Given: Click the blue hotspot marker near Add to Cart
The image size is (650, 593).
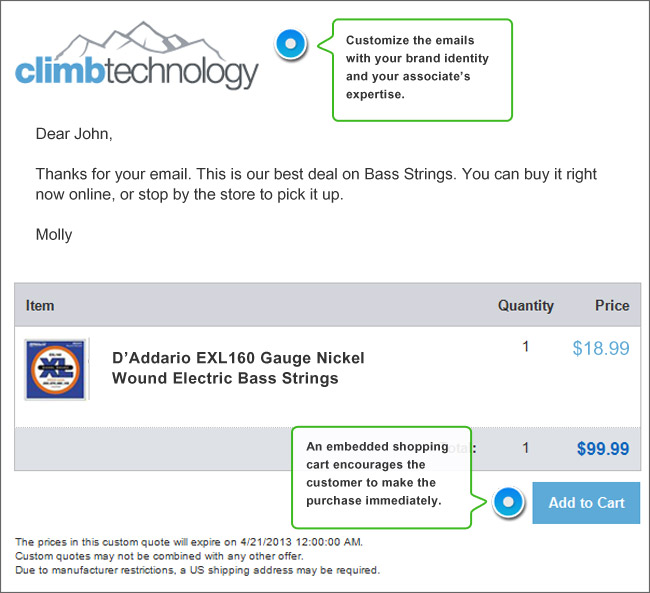Looking at the screenshot, I should point(508,502).
